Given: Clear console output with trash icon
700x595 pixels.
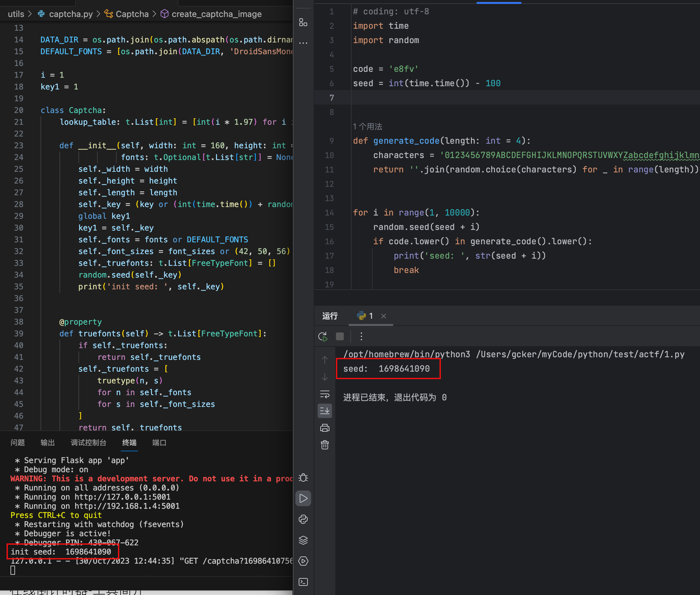Looking at the screenshot, I should [325, 445].
